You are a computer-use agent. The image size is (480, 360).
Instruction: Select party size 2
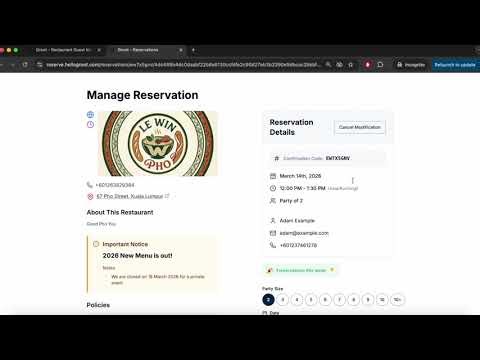click(268, 300)
